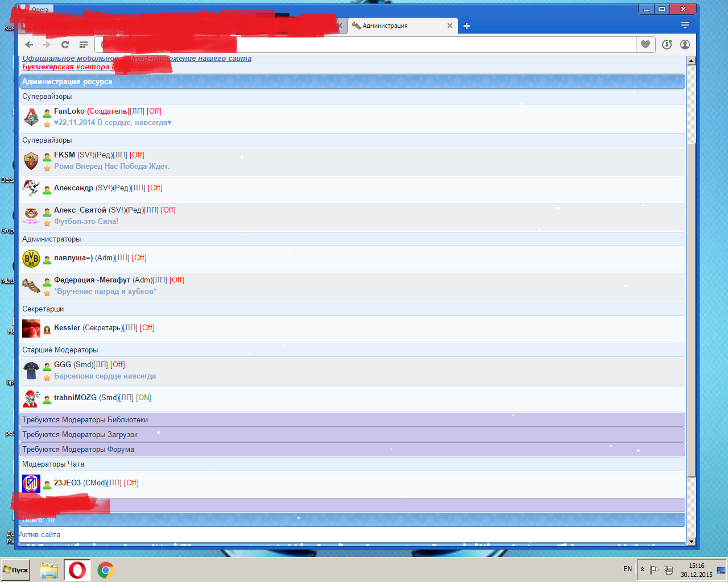Open the Пуск start menu
728x582 pixels.
click(x=15, y=569)
